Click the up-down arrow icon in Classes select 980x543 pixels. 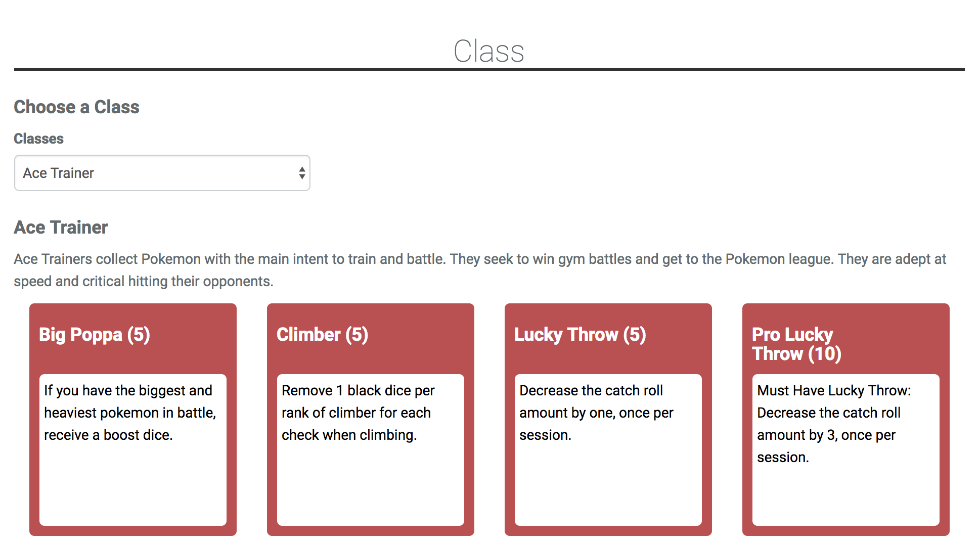click(302, 173)
